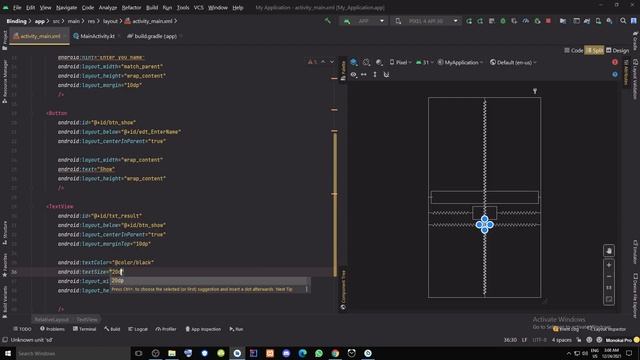Click the Search Windows taskbar field
Screen dimensions: 640x360
(73, 353)
